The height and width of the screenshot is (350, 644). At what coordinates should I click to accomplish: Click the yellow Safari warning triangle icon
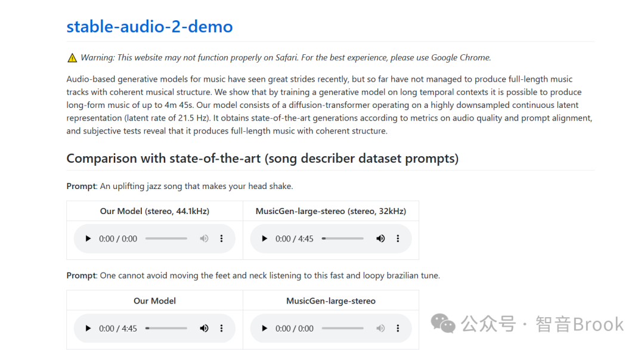(72, 57)
